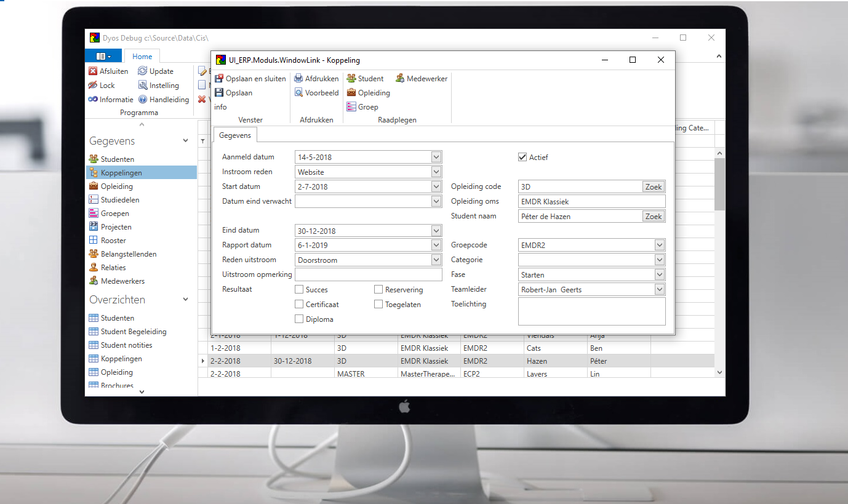Viewport: 848px width, 504px height.
Task: Open the blue application menu button
Action: (x=103, y=56)
